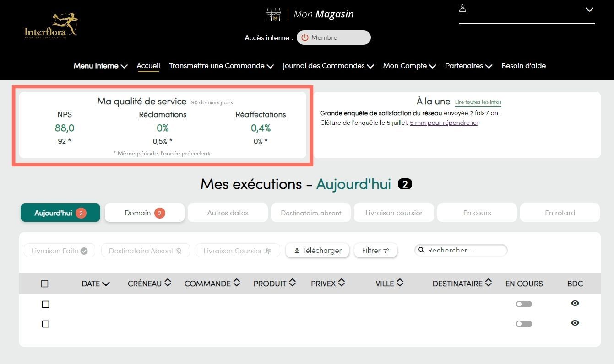Sort by DATE column
Viewport: 614px width, 364px height.
[96, 284]
